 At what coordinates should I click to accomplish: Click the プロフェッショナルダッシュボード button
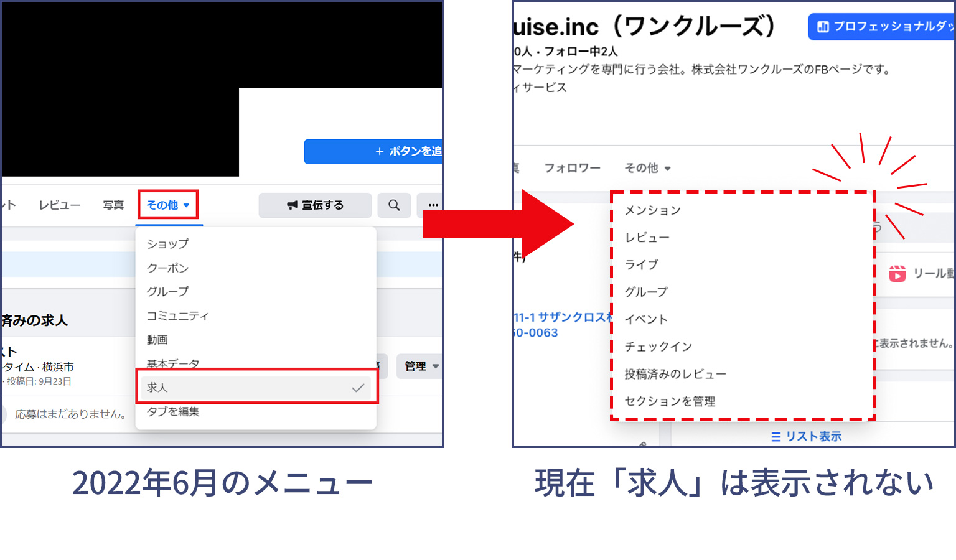click(882, 27)
